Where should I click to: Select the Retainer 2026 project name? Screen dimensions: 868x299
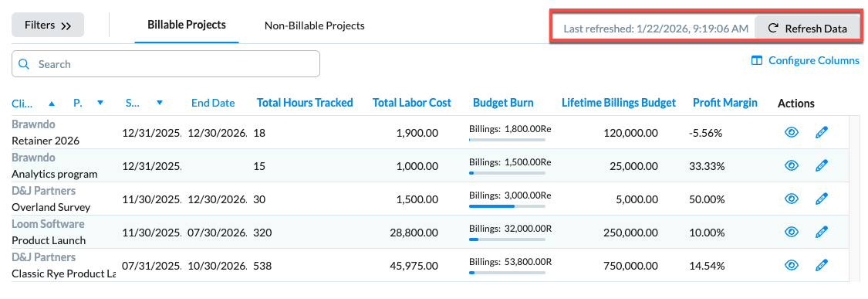coord(46,141)
